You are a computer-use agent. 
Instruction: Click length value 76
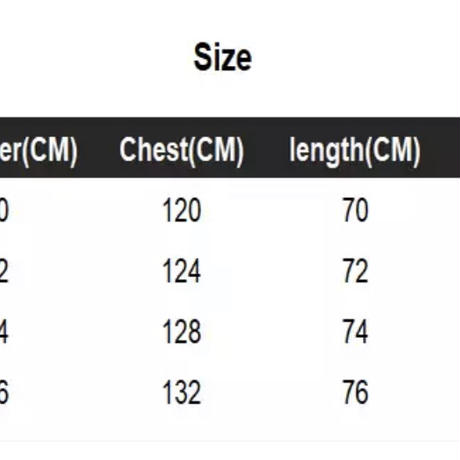tap(355, 392)
